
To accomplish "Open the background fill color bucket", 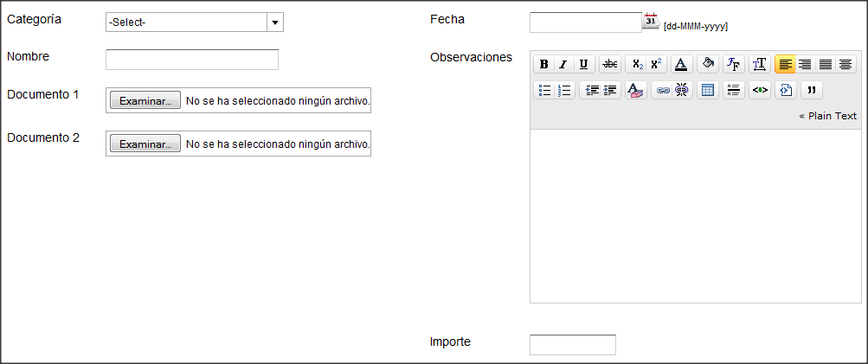I will [707, 64].
